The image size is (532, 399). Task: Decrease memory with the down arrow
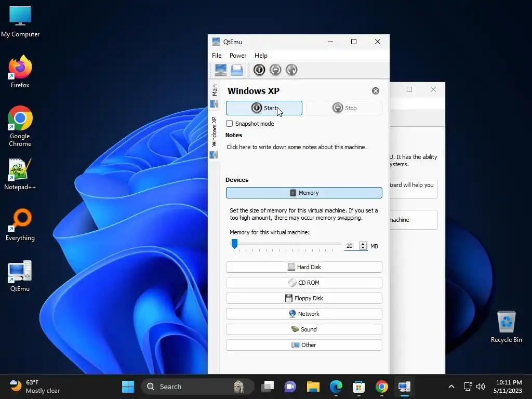pyautogui.click(x=363, y=248)
